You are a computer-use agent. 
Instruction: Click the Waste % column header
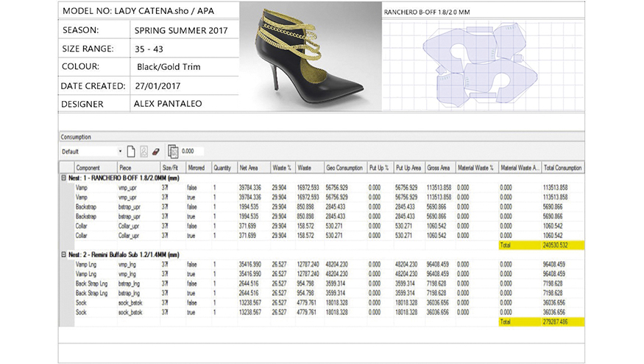(x=282, y=168)
